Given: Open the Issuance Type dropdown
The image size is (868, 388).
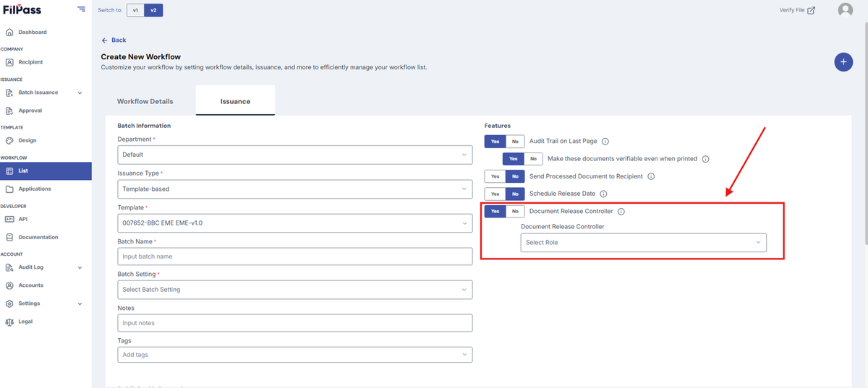Looking at the screenshot, I should pyautogui.click(x=294, y=189).
